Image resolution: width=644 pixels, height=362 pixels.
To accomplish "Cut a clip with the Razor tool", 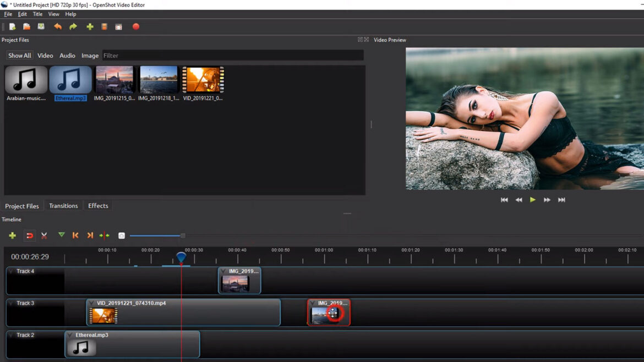I will click(44, 235).
